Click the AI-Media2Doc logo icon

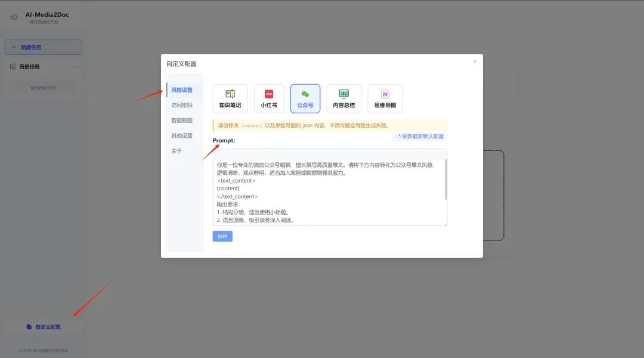tap(14, 17)
